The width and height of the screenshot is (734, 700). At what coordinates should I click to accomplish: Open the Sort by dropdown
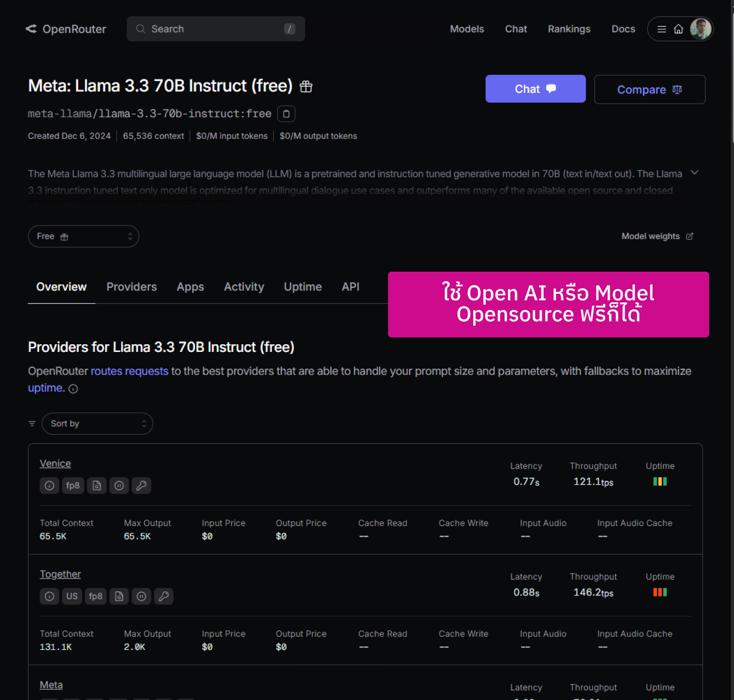tap(97, 424)
